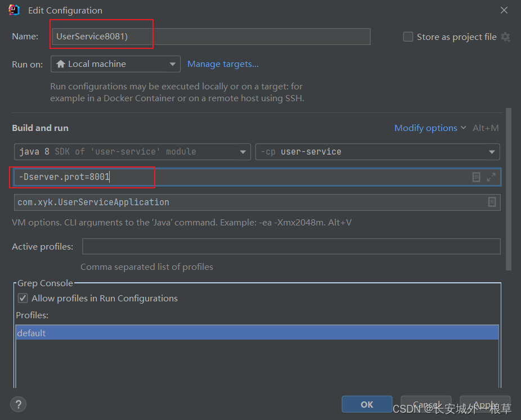Click the Name field containing UserService8081
The width and height of the screenshot is (521, 420).
tap(211, 37)
